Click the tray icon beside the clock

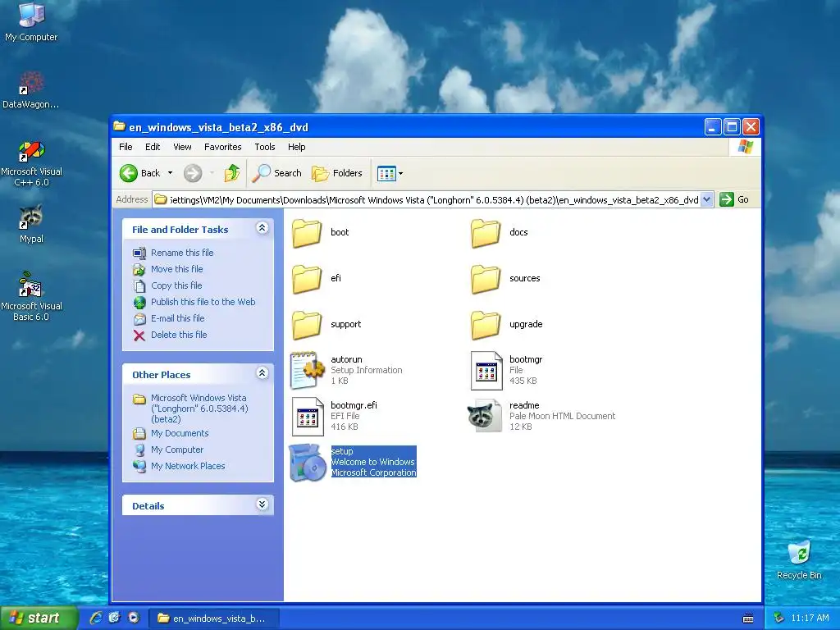(x=779, y=618)
